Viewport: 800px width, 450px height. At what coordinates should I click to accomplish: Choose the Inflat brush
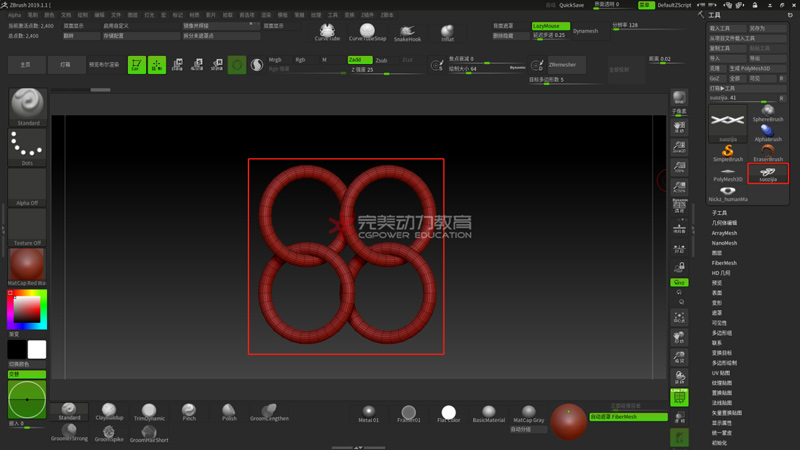tap(447, 32)
